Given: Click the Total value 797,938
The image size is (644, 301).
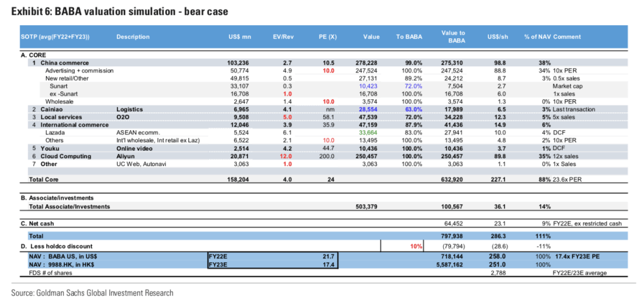Looking at the screenshot, I should tap(453, 236).
